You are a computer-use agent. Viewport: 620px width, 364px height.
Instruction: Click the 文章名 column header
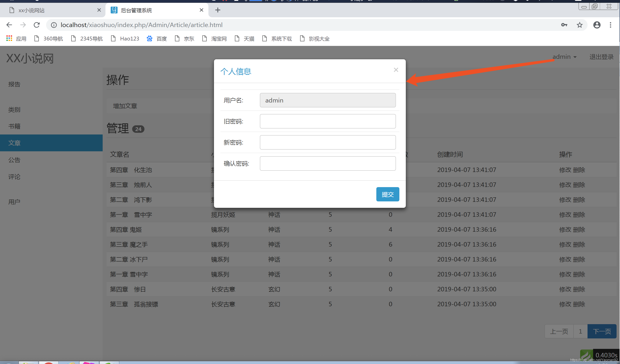coord(119,154)
